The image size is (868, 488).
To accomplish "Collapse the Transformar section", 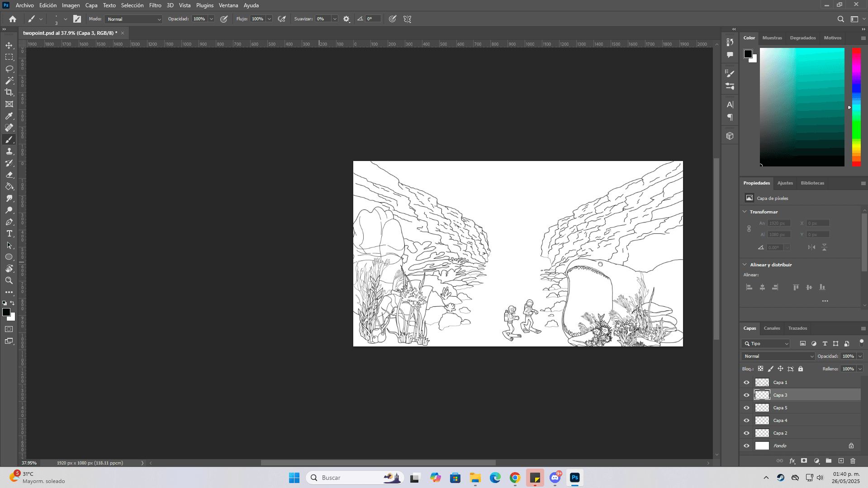I will click(745, 212).
